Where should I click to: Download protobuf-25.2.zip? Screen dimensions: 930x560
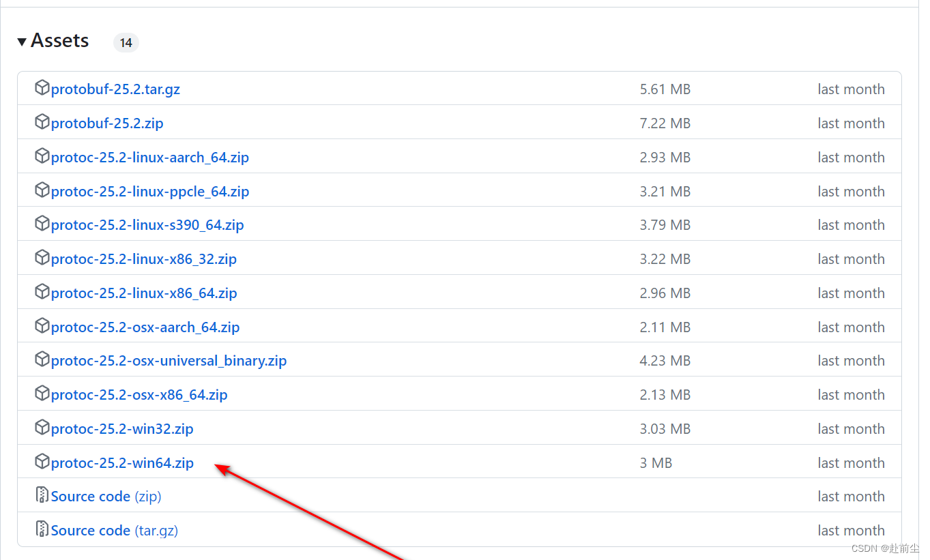(x=107, y=123)
